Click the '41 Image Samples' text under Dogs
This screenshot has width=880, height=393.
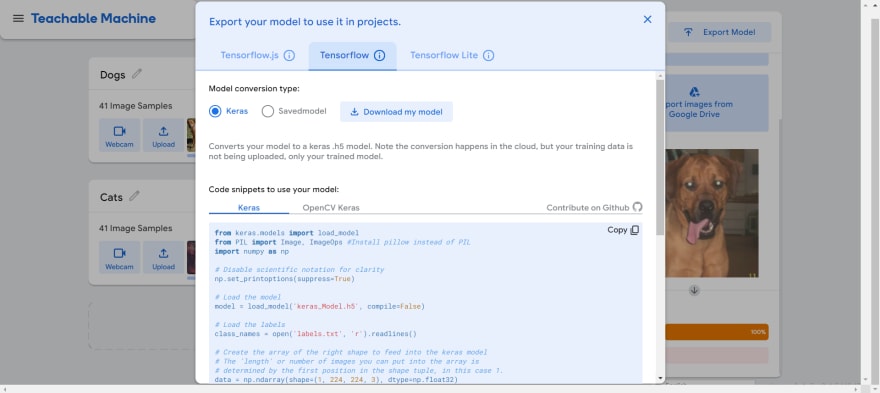click(136, 106)
